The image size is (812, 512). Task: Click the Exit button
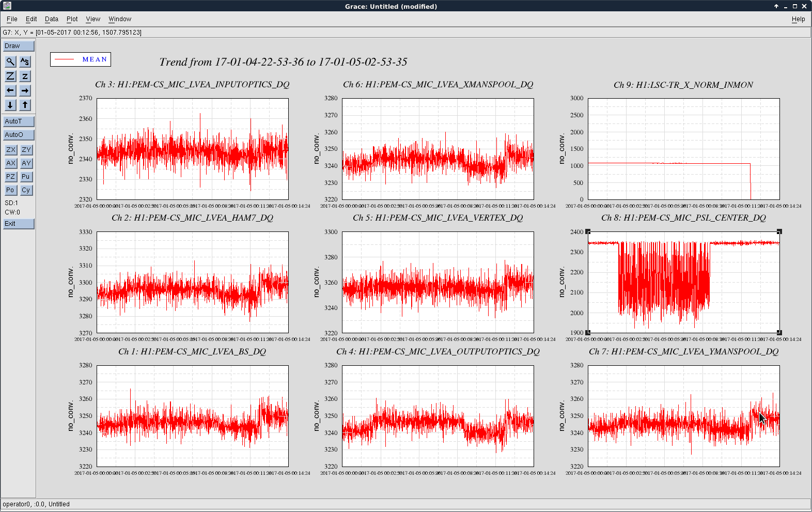tap(19, 224)
